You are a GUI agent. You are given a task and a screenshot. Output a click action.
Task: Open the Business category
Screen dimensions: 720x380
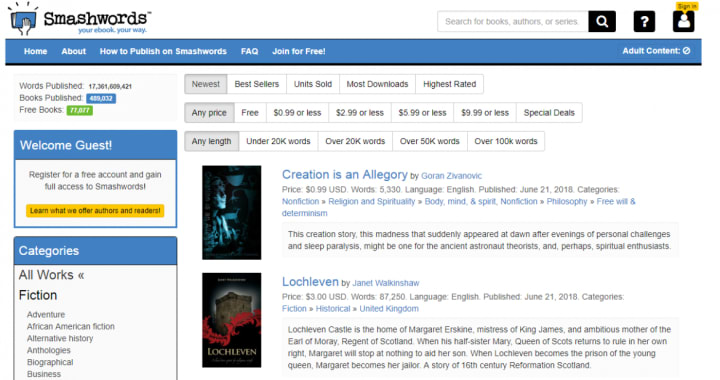pos(44,374)
